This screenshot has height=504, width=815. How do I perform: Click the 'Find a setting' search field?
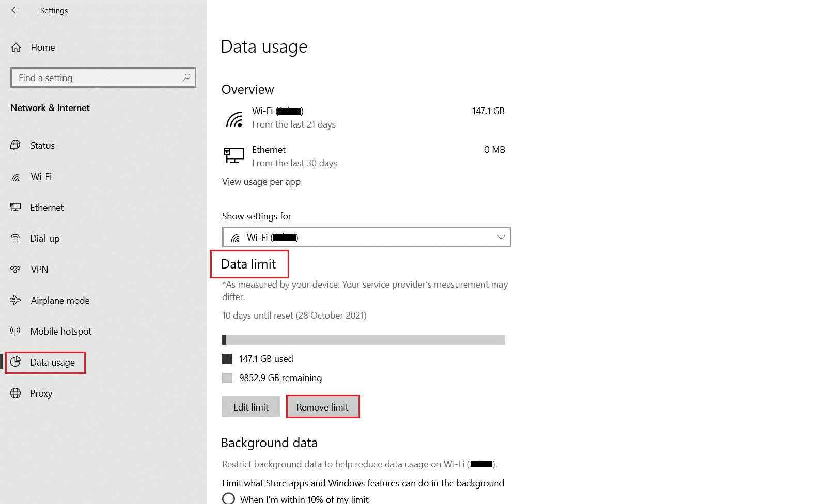(x=103, y=77)
